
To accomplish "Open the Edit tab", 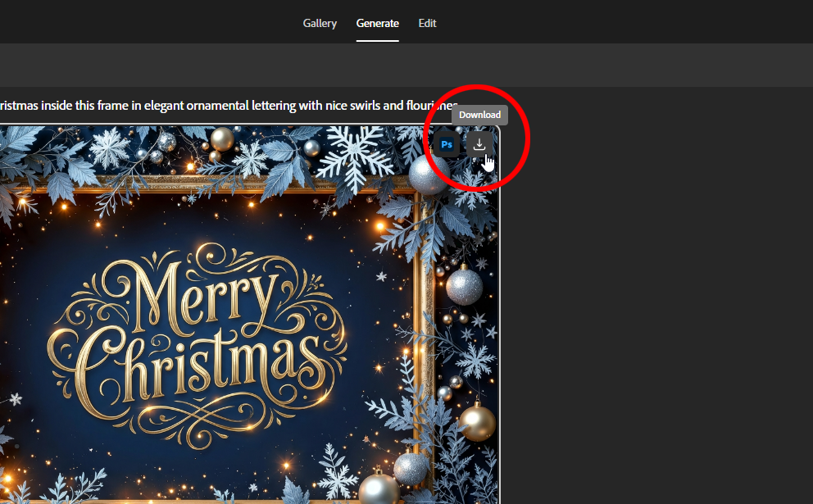I will (x=427, y=23).
